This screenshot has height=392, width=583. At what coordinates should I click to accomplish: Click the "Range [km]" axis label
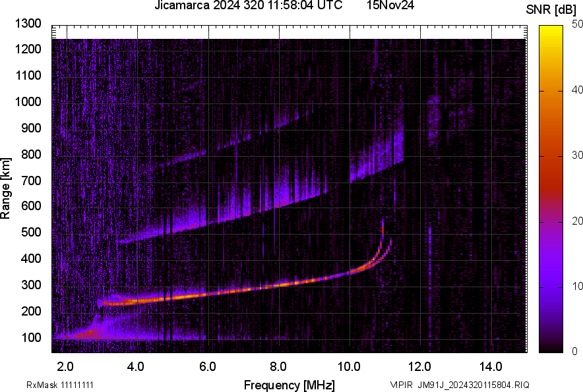point(8,187)
